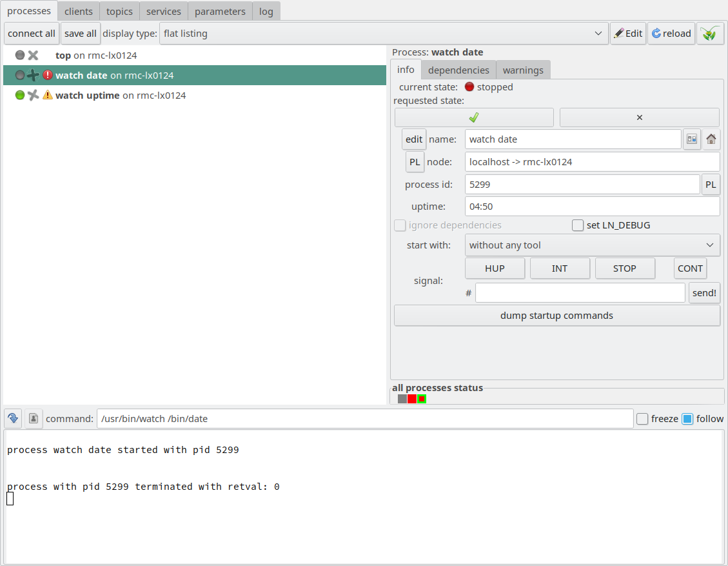
Task: Click green status circle of watch uptime
Action: pyautogui.click(x=19, y=96)
